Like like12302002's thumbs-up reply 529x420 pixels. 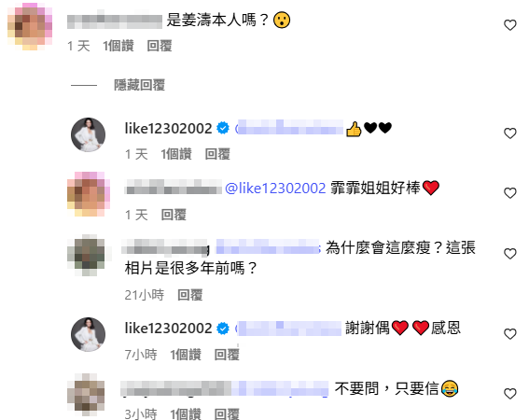point(509,133)
